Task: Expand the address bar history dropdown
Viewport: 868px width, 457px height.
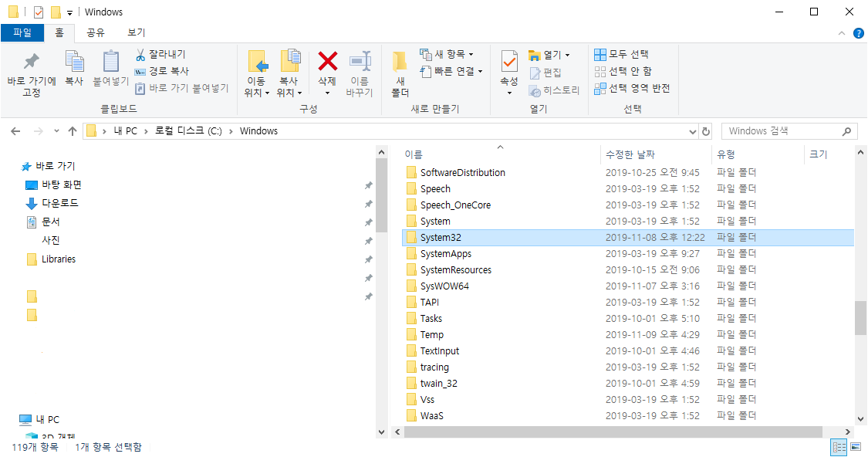Action: 693,132
